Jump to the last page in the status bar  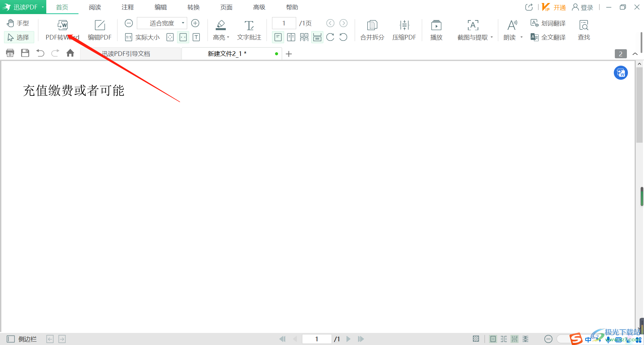point(361,339)
